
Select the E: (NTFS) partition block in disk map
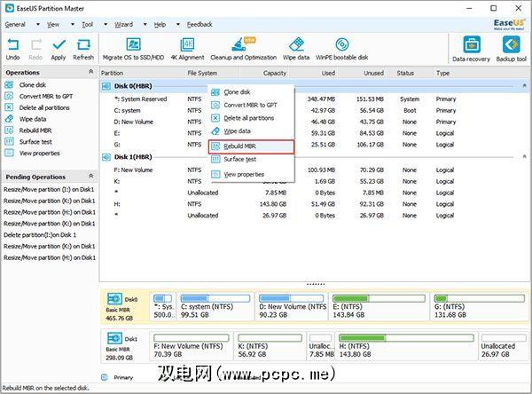coord(365,305)
